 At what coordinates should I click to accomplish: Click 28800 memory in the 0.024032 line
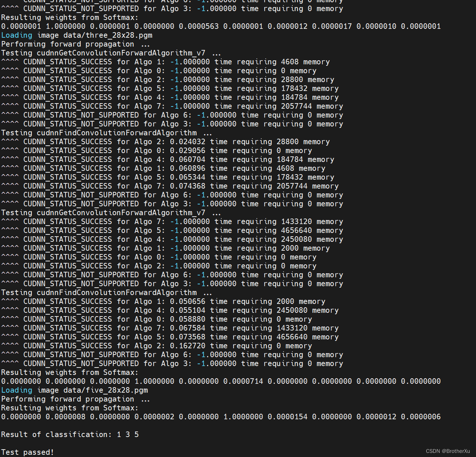303,142
